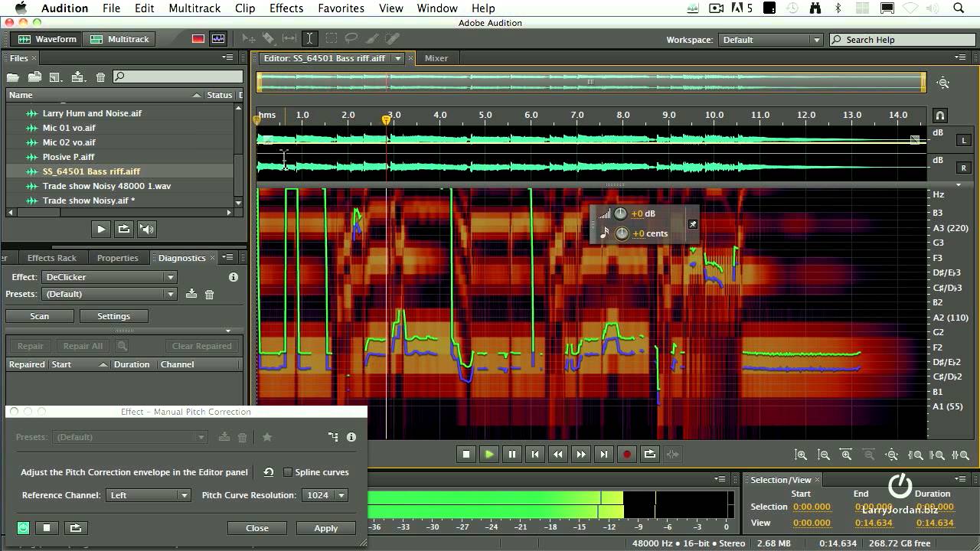Open diagnostics Settings
980x551 pixels.
(113, 316)
